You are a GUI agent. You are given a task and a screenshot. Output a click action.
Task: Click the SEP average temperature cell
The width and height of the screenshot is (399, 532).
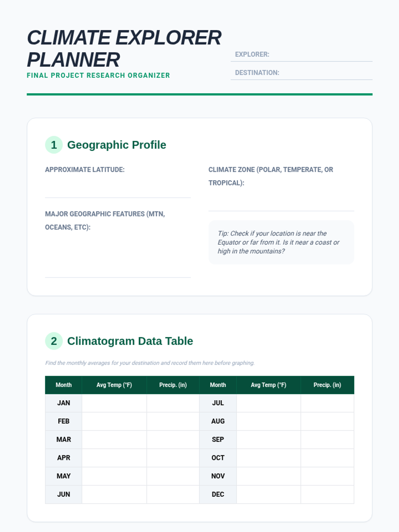268,440
